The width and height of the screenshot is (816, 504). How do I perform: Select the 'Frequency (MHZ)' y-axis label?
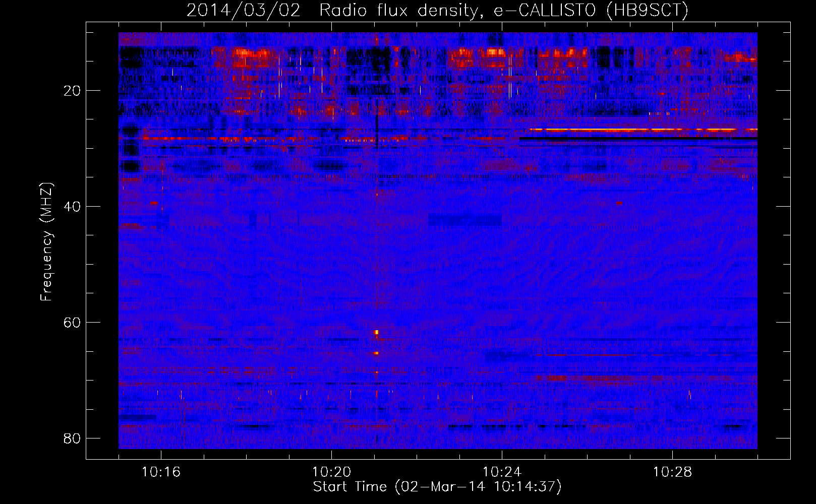[x=46, y=242]
